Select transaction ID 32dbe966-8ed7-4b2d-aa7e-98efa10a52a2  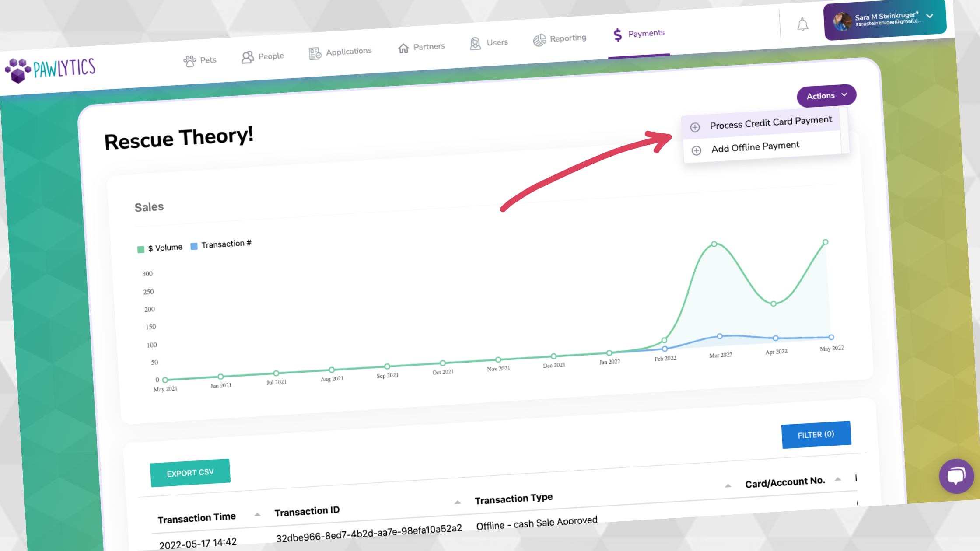pyautogui.click(x=369, y=534)
